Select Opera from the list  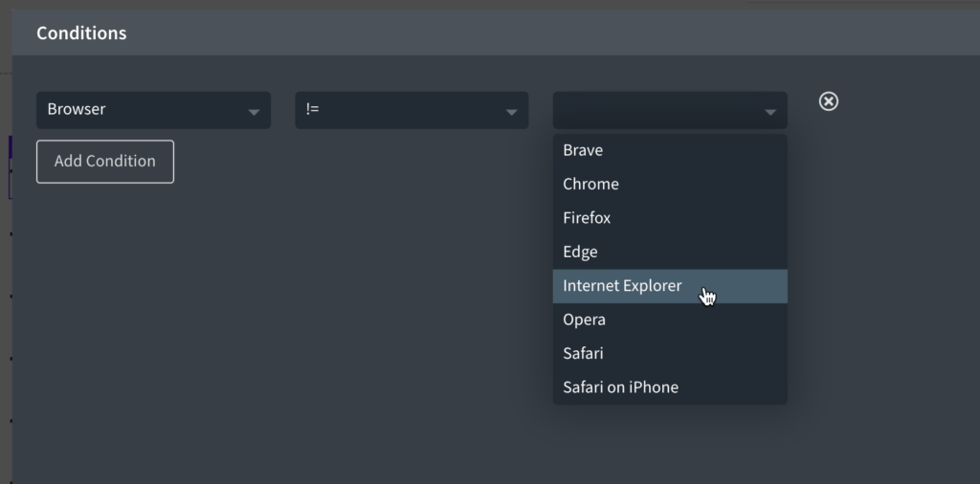point(670,319)
